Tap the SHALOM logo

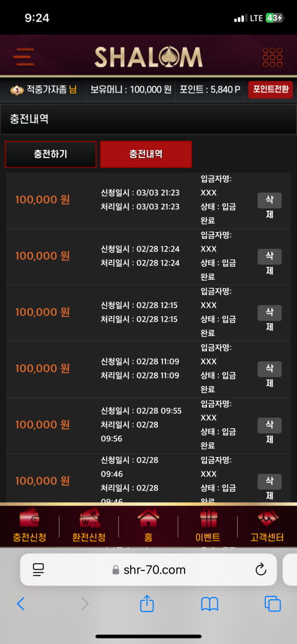pyautogui.click(x=148, y=57)
